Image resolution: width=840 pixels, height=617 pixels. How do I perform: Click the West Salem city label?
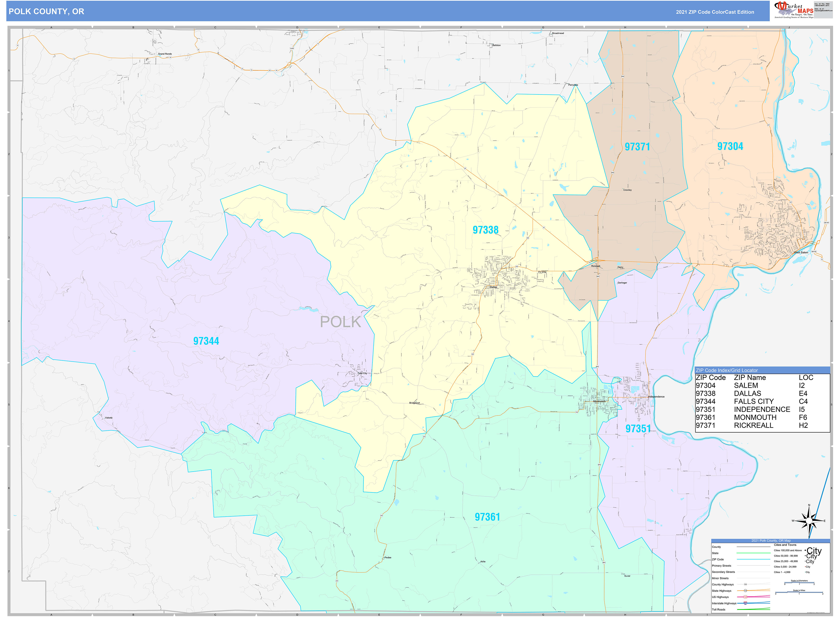coord(801,252)
